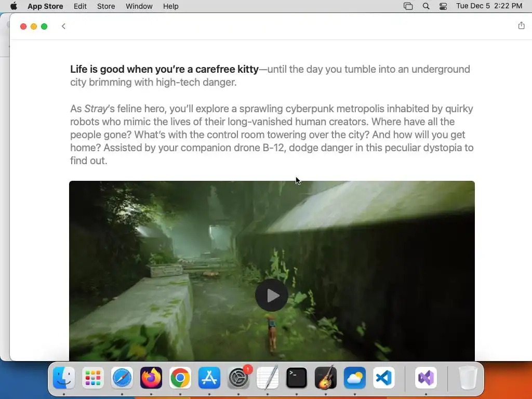
Task: Open the Apple menu
Action: [x=14, y=6]
